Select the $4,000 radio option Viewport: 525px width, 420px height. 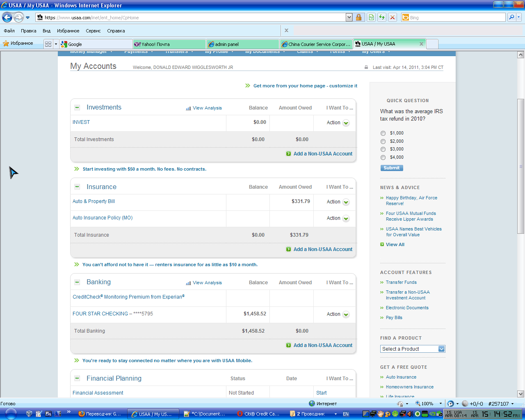coord(383,157)
